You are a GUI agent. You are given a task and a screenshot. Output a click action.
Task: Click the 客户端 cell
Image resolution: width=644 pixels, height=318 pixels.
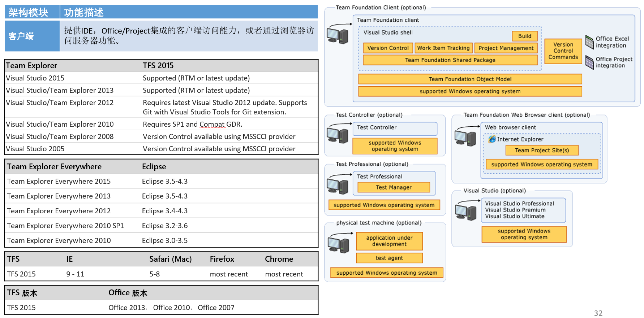pos(32,36)
